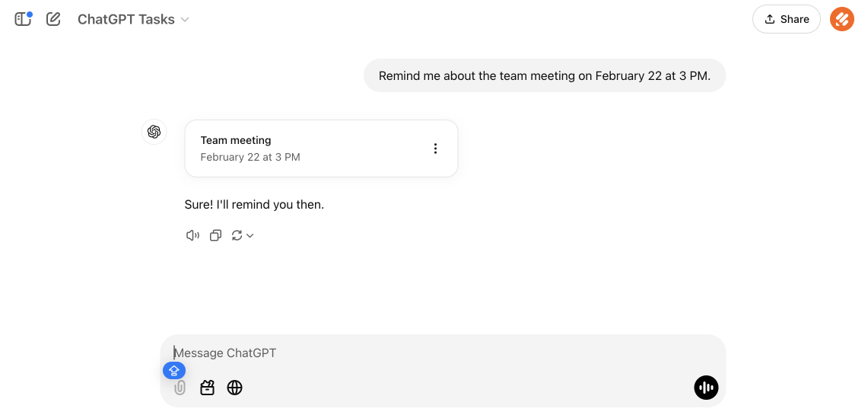Click the ChatGPT logo beside the response
This screenshot has width=868, height=415.
click(x=154, y=132)
